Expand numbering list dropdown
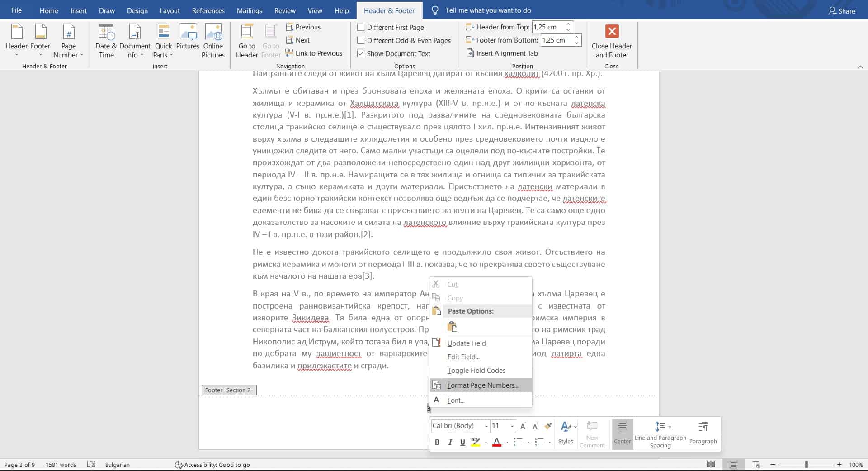The width and height of the screenshot is (868, 471). tap(549, 442)
